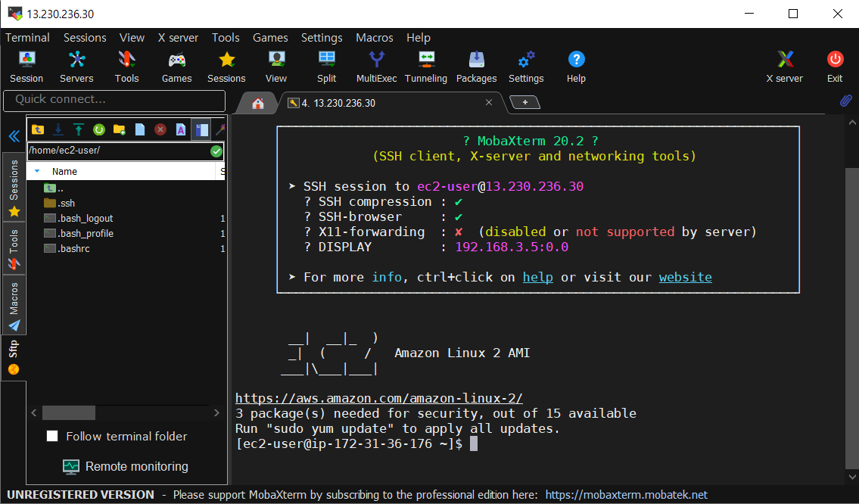Close the 13.230.236.30 session tab
Viewport: 859px width, 504px height.
[489, 102]
